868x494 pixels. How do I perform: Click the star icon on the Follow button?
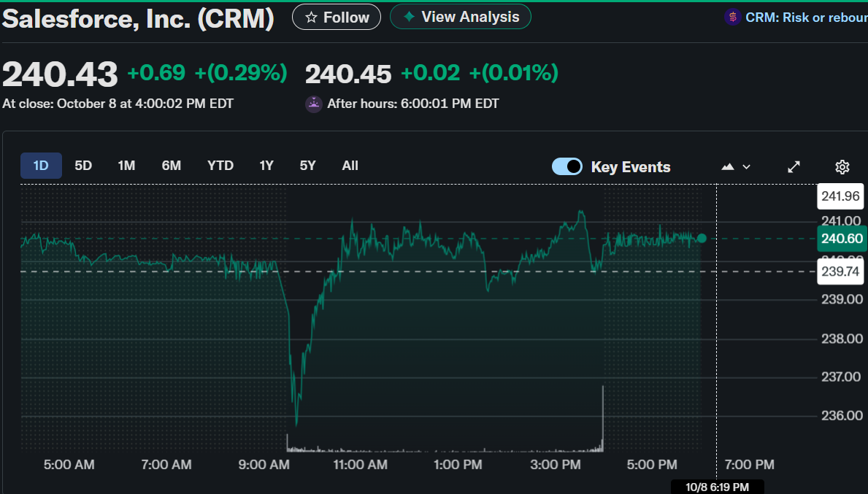(311, 18)
